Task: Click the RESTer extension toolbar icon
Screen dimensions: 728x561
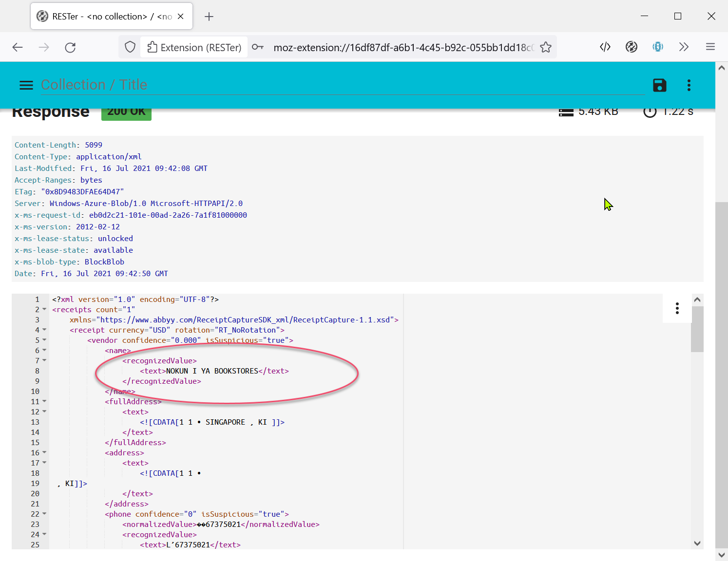Action: [632, 47]
